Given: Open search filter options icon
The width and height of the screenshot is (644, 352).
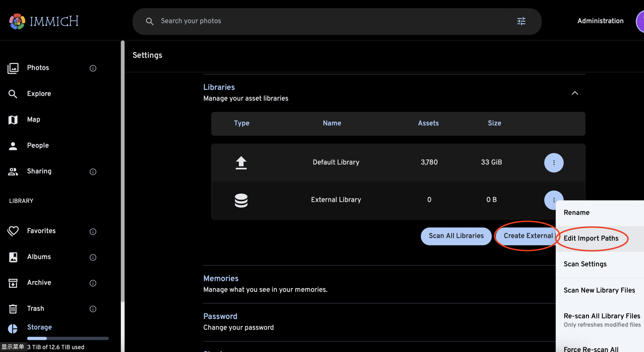Looking at the screenshot, I should [521, 21].
